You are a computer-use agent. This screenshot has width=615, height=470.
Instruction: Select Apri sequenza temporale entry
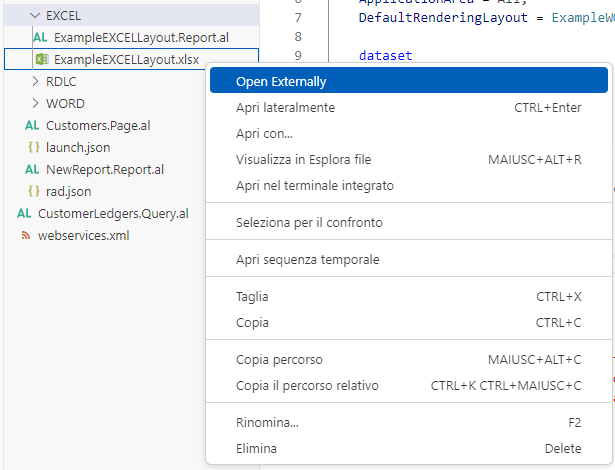409,259
